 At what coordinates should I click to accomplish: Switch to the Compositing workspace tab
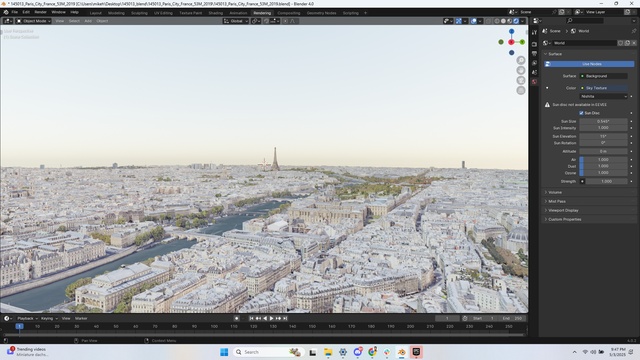point(289,13)
